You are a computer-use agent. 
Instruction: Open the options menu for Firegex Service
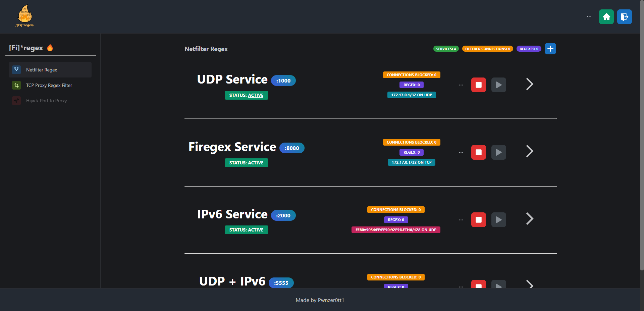click(x=461, y=152)
